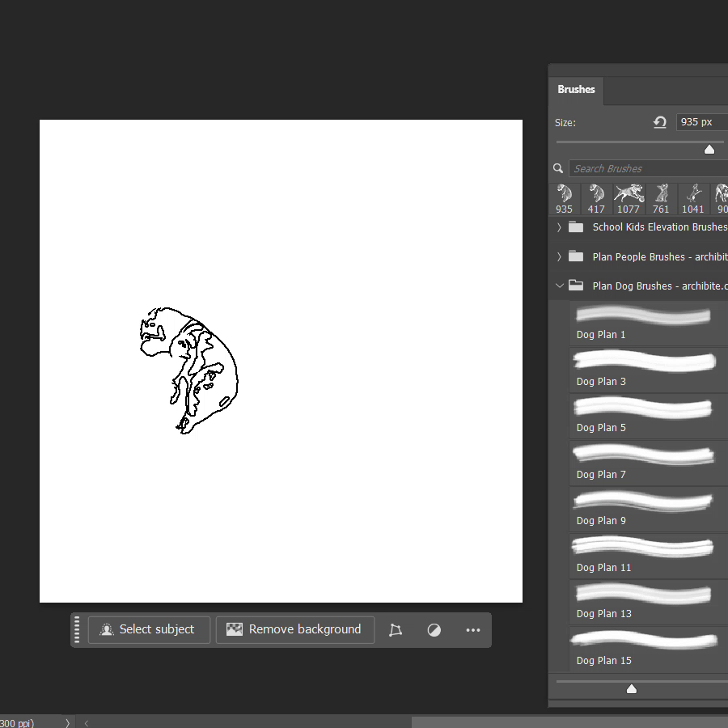The image size is (728, 728).
Task: Select the recent brush thumbnail labeled 417
Action: 597,198
